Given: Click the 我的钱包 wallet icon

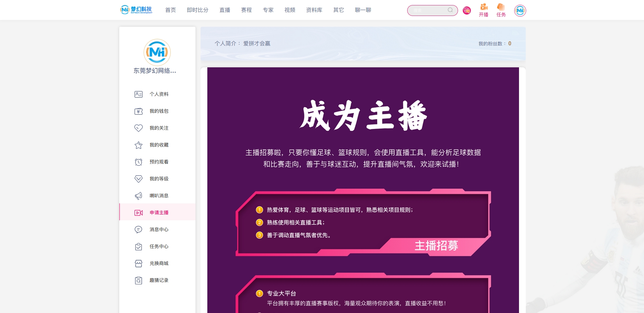Looking at the screenshot, I should pos(139,111).
